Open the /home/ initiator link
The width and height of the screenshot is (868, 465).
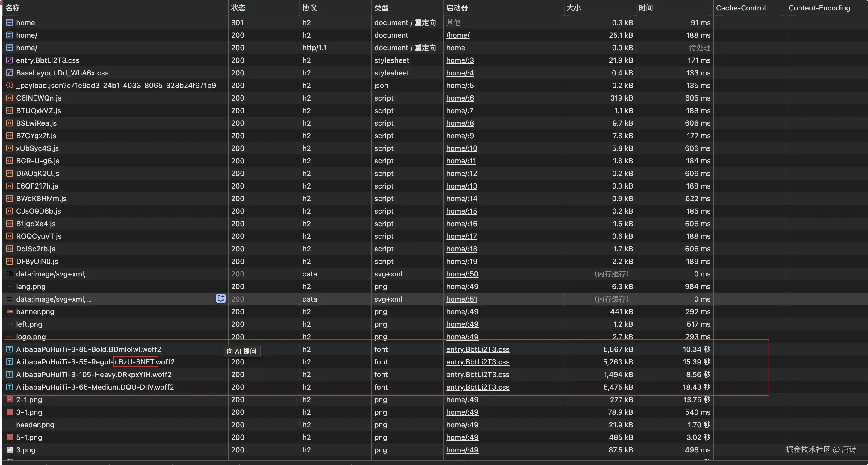pyautogui.click(x=458, y=35)
